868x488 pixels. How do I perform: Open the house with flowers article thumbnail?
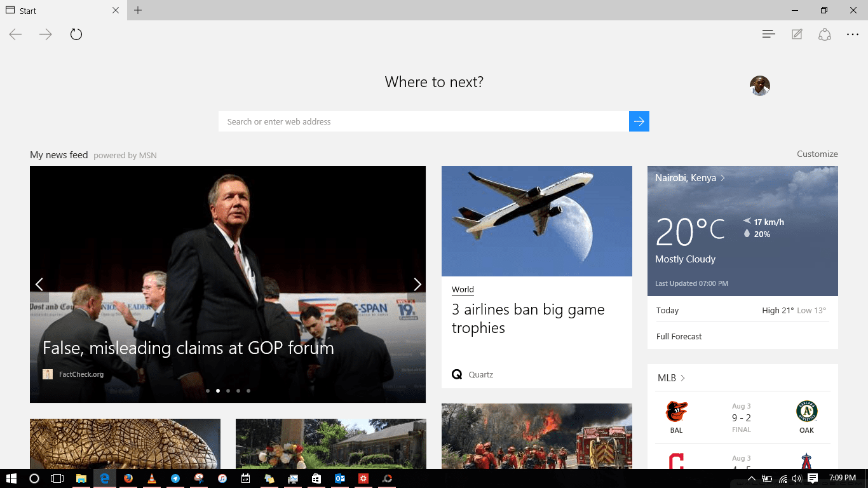point(331,444)
